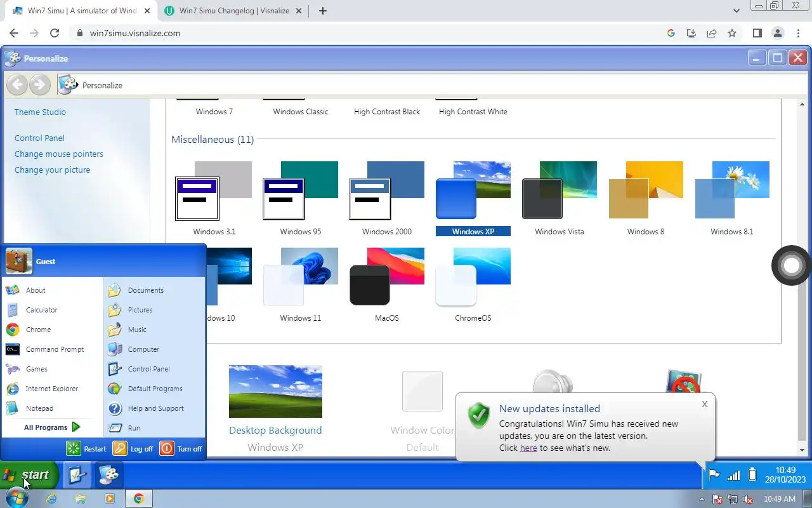Viewport: 812px width, 508px height.
Task: Click Personalize scrollbar up arrow
Action: (x=802, y=104)
